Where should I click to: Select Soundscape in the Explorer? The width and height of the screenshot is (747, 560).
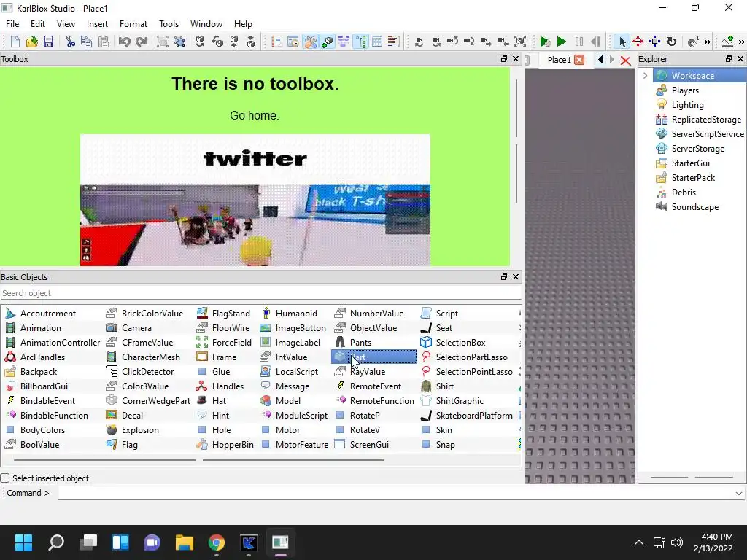click(694, 207)
